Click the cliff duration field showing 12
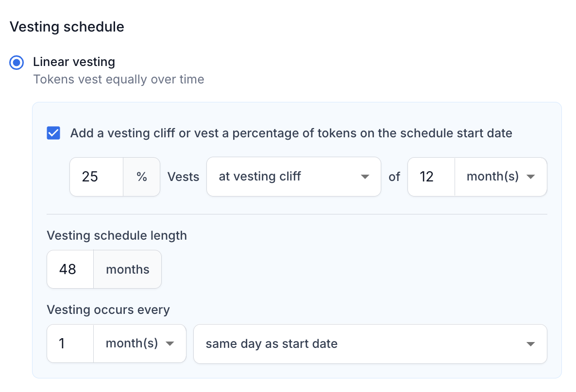576x392 pixels. coord(432,177)
